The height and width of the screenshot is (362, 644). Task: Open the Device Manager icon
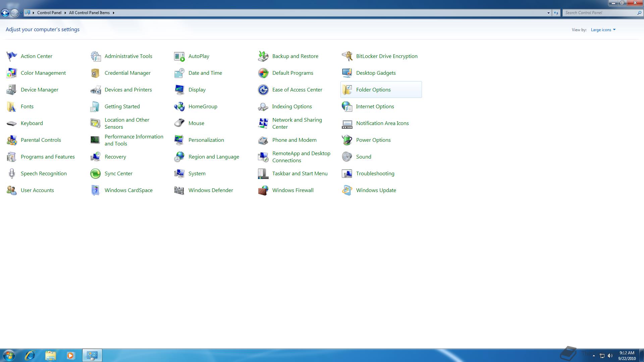tap(12, 89)
